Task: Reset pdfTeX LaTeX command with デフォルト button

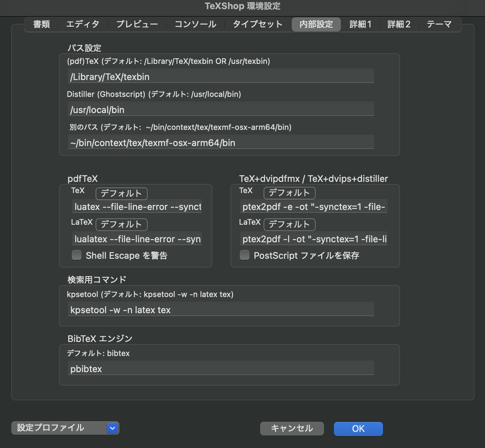Action: pos(121,224)
